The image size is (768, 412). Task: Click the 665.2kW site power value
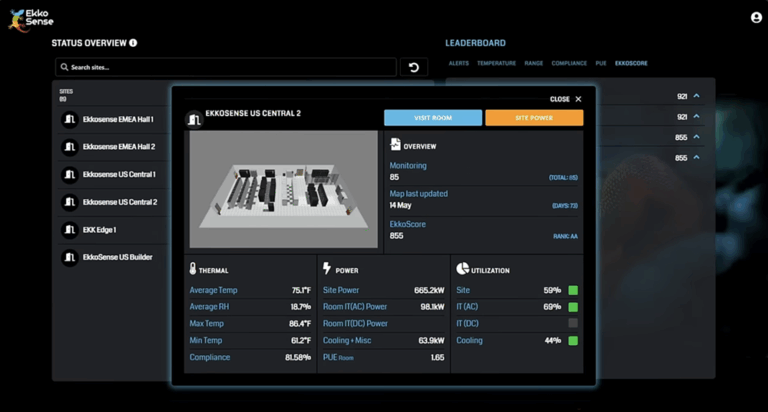[429, 290]
